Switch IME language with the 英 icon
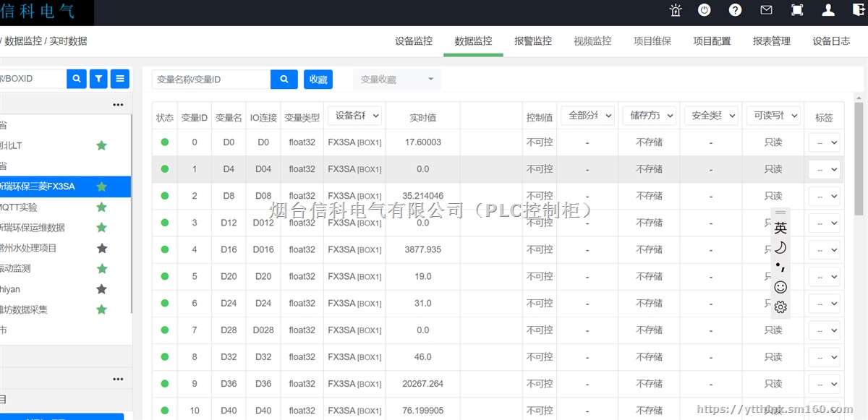The image size is (868, 420). click(x=780, y=228)
